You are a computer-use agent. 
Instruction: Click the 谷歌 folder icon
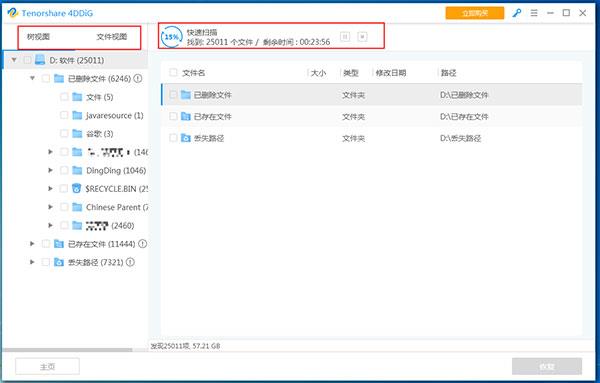coord(77,134)
